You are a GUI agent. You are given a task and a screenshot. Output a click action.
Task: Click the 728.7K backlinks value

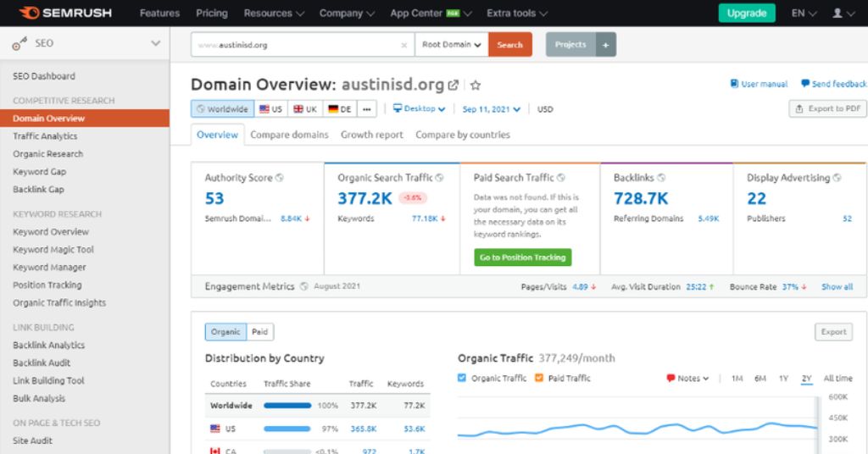pyautogui.click(x=641, y=198)
